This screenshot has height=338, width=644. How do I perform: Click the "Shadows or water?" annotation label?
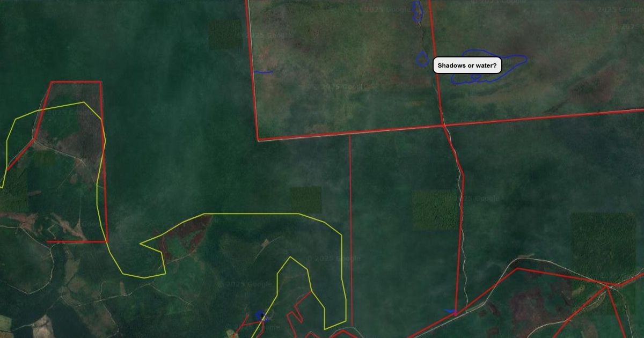pos(467,65)
